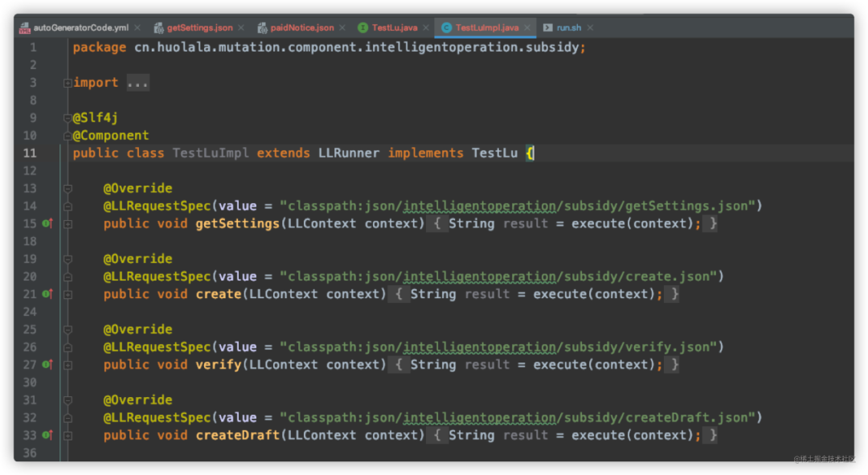868x475 pixels.
Task: Expand the createDraft method body fold toggle
Action: (x=68, y=436)
